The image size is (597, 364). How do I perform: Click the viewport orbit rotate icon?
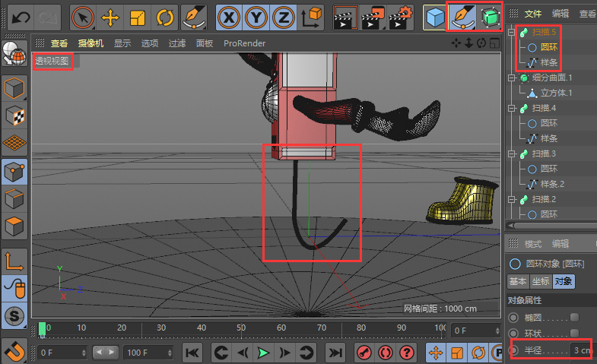coord(481,43)
